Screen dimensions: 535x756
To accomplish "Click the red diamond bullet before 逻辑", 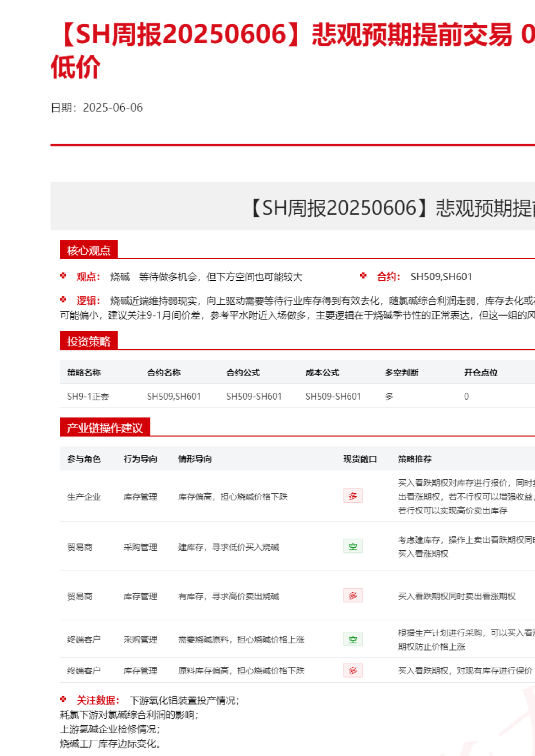I will pyautogui.click(x=63, y=300).
